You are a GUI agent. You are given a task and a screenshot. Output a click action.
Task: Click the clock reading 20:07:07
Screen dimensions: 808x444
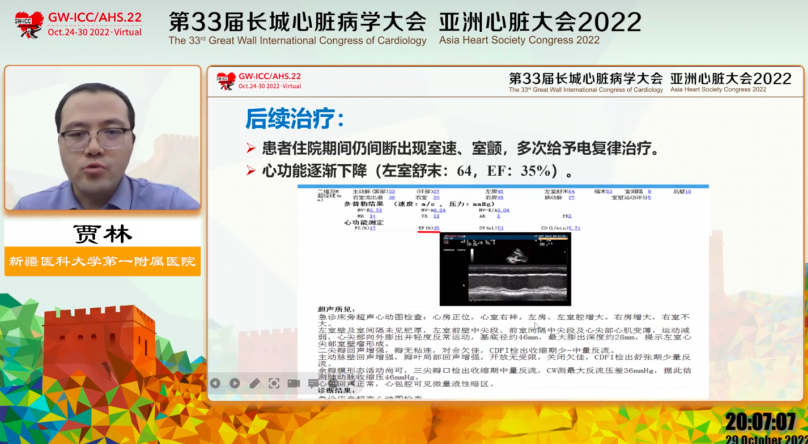pyautogui.click(x=761, y=422)
